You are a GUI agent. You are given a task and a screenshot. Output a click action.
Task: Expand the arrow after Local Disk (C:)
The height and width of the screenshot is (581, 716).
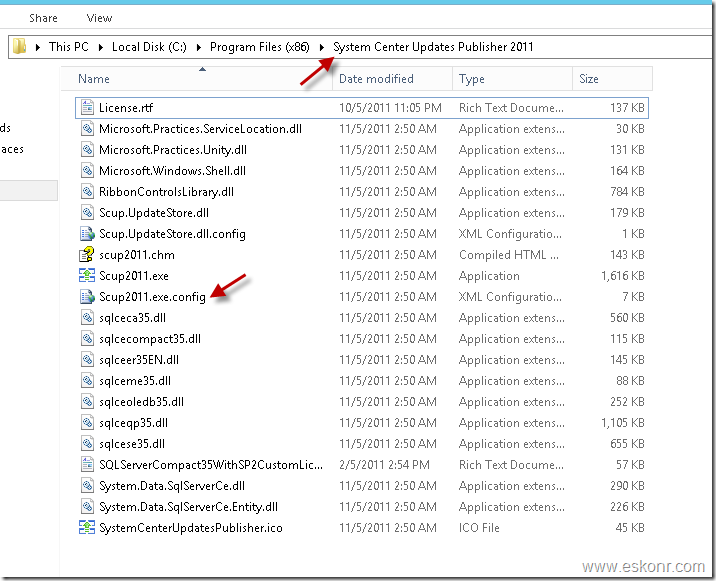[x=199, y=47]
